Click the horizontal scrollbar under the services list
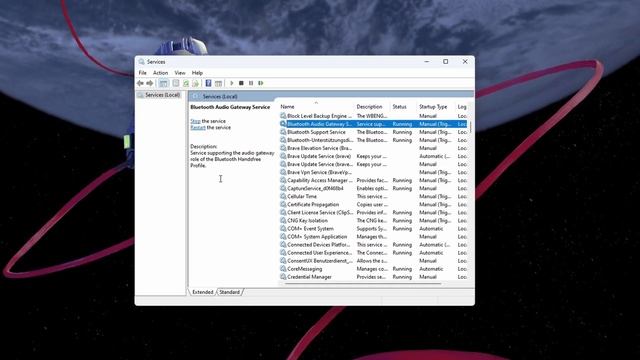Image resolution: width=640 pixels, height=360 pixels. (x=363, y=283)
